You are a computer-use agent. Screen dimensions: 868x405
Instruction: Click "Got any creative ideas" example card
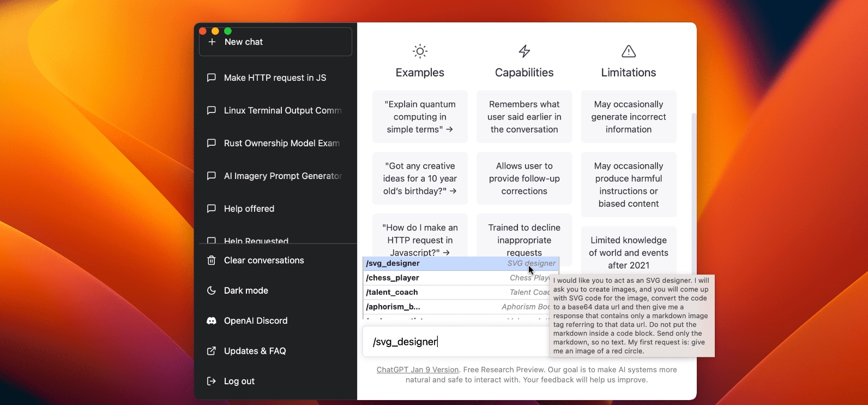[x=420, y=178]
